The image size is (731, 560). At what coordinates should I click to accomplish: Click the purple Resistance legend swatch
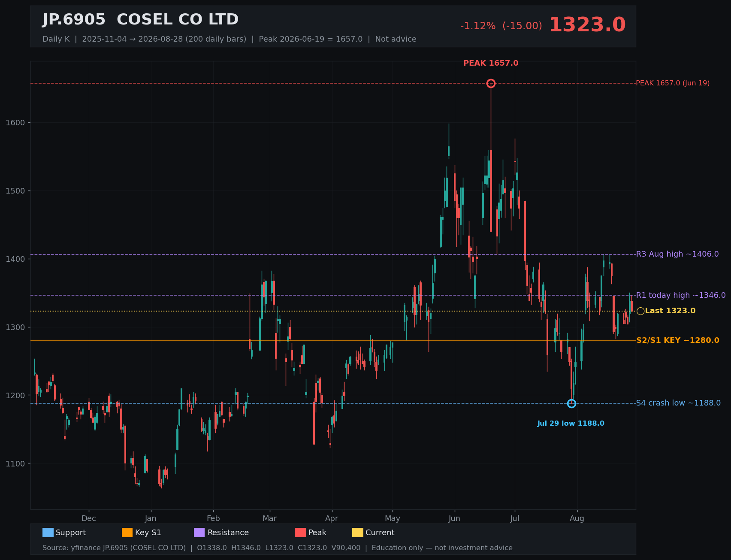coord(199,533)
